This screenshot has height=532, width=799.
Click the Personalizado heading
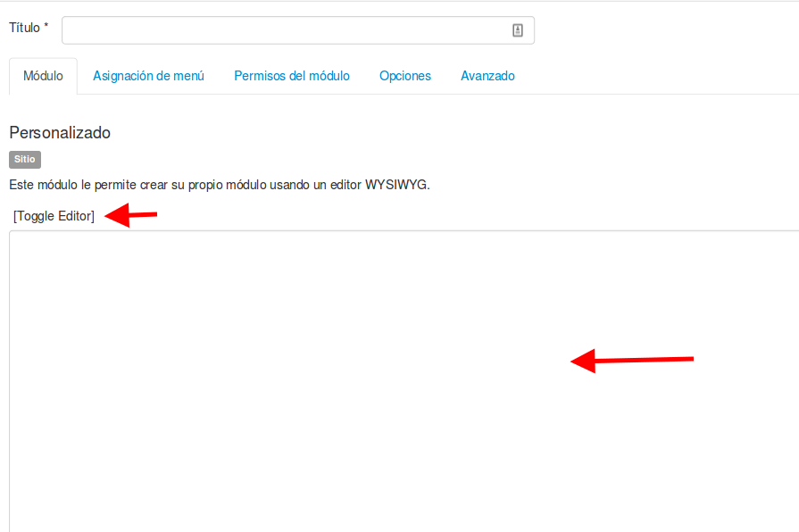[x=60, y=132]
